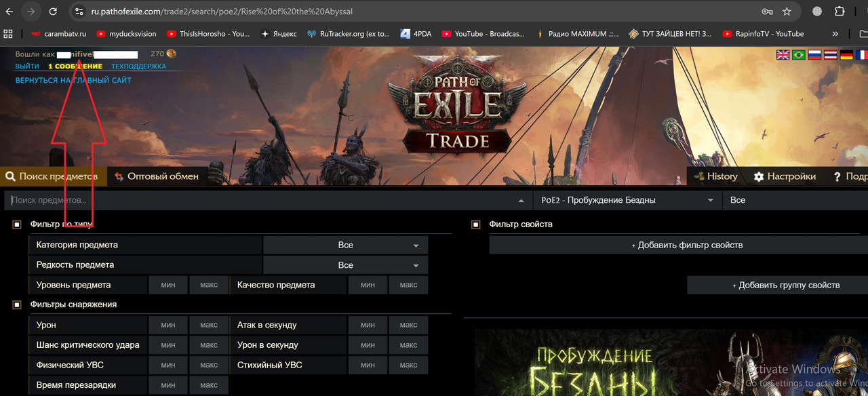Viewport: 868px width, 396px height.
Task: Open the ТЕХПОДДЕРЖКА support link
Action: (x=139, y=66)
